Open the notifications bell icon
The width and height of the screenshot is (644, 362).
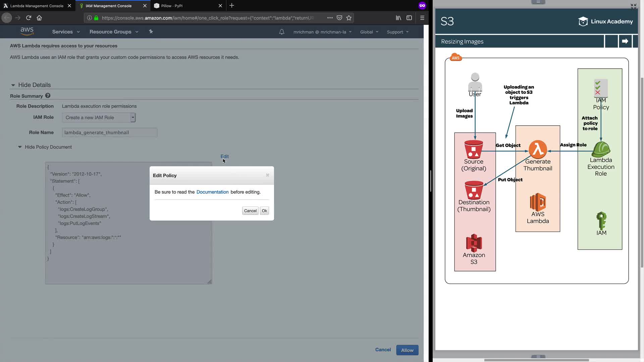tap(282, 32)
